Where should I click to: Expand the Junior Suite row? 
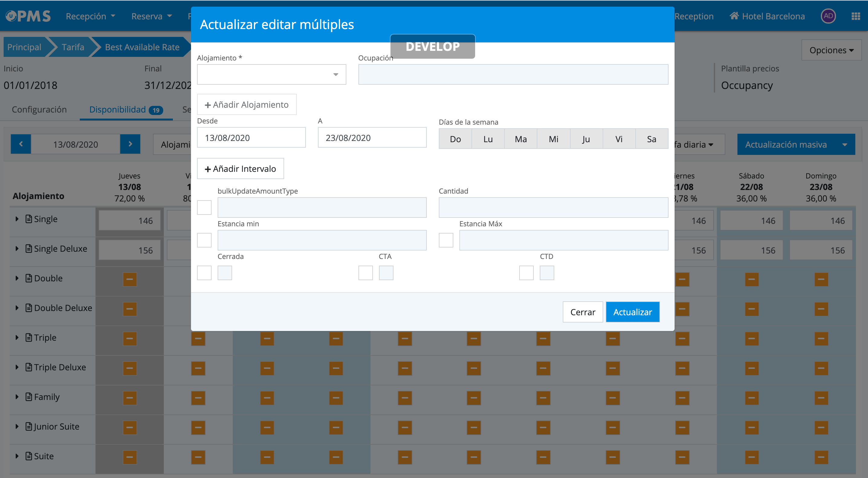[17, 426]
